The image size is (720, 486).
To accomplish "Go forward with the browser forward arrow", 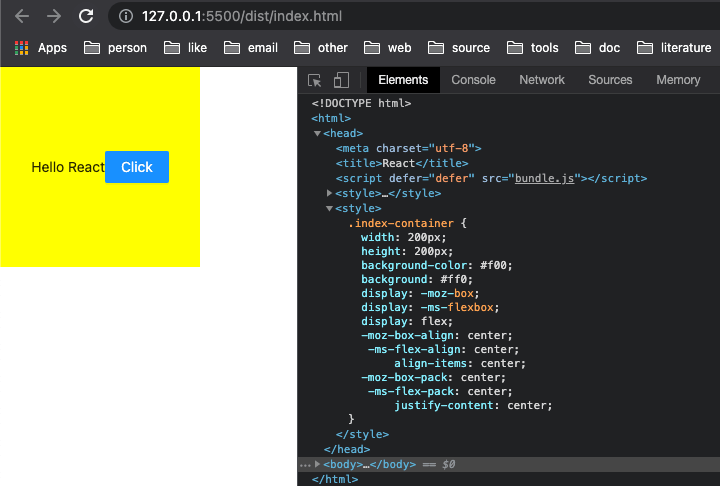I will pos(54,17).
